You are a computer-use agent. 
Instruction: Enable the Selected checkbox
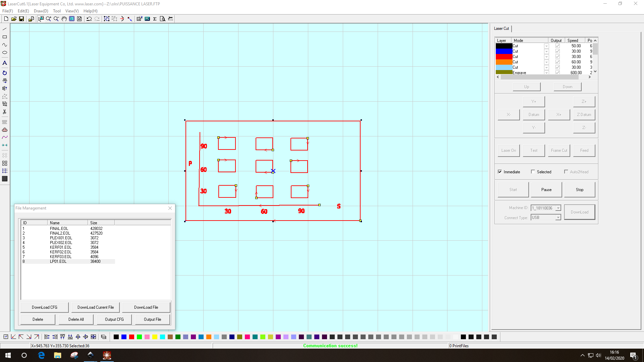[533, 172]
